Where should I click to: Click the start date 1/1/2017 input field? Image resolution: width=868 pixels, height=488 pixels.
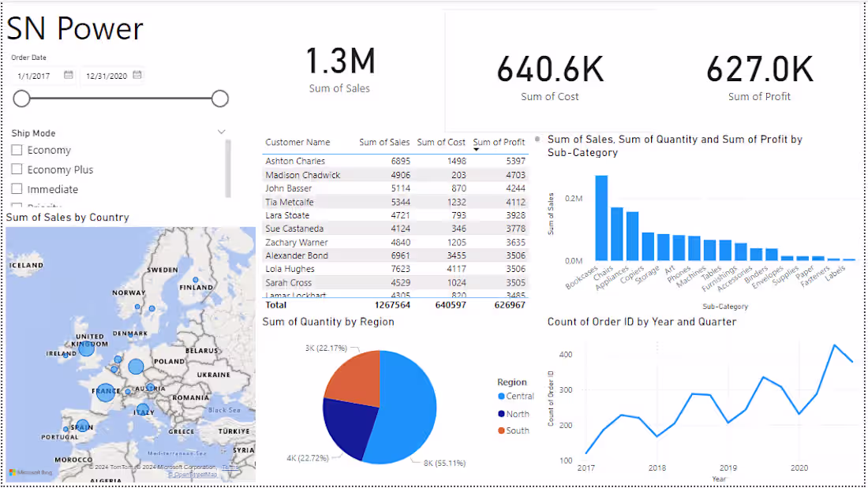coord(39,76)
